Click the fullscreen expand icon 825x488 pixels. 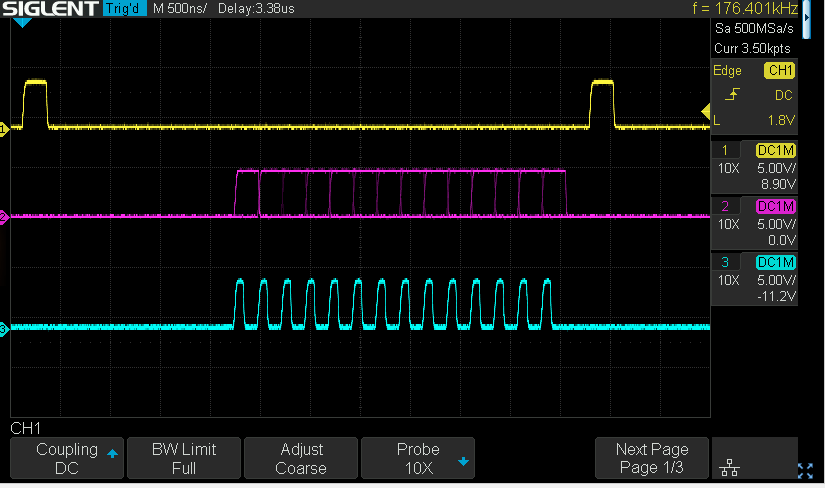(x=805, y=470)
